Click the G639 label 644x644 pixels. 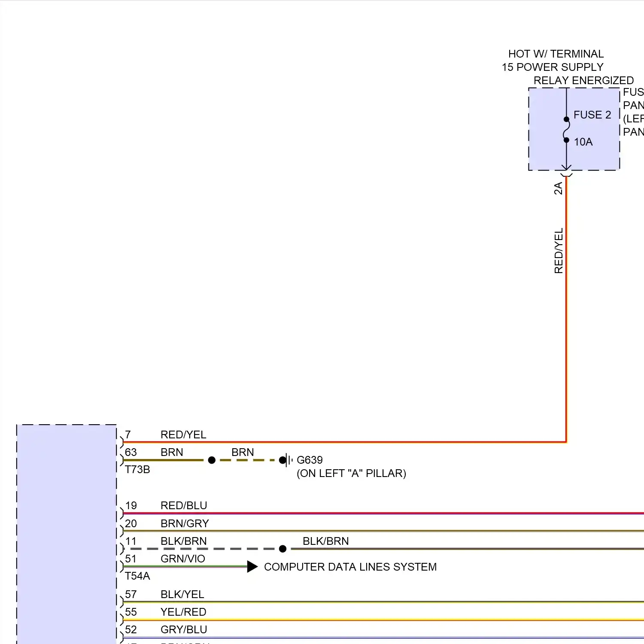tap(310, 460)
